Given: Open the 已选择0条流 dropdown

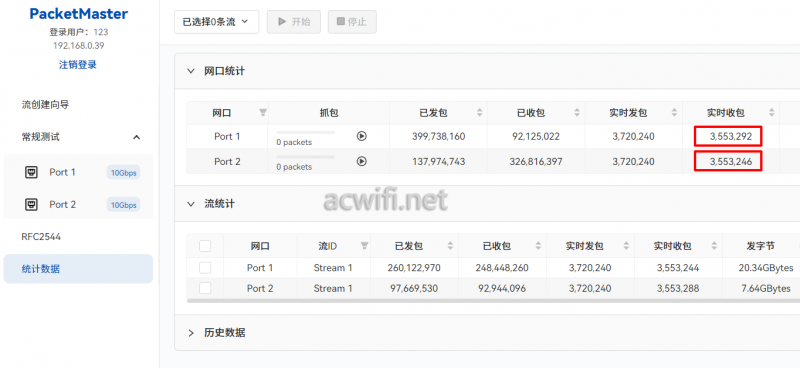Looking at the screenshot, I should (x=216, y=22).
